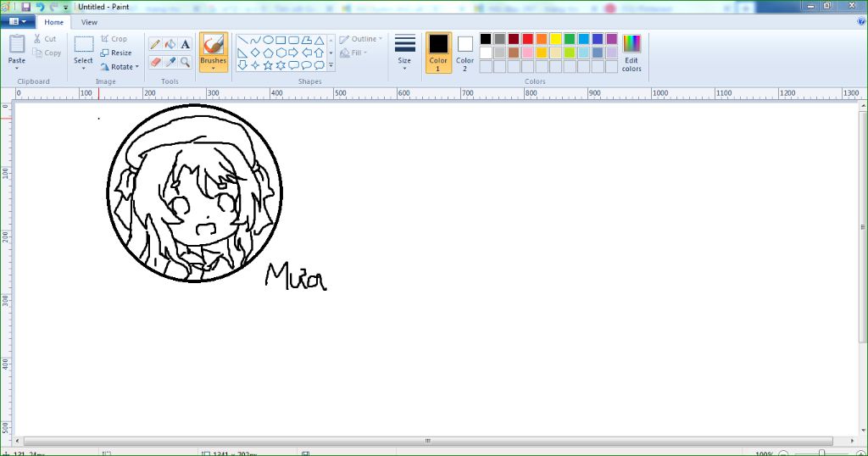Select the Fill with color bucket tool
This screenshot has height=456, width=868.
click(170, 44)
